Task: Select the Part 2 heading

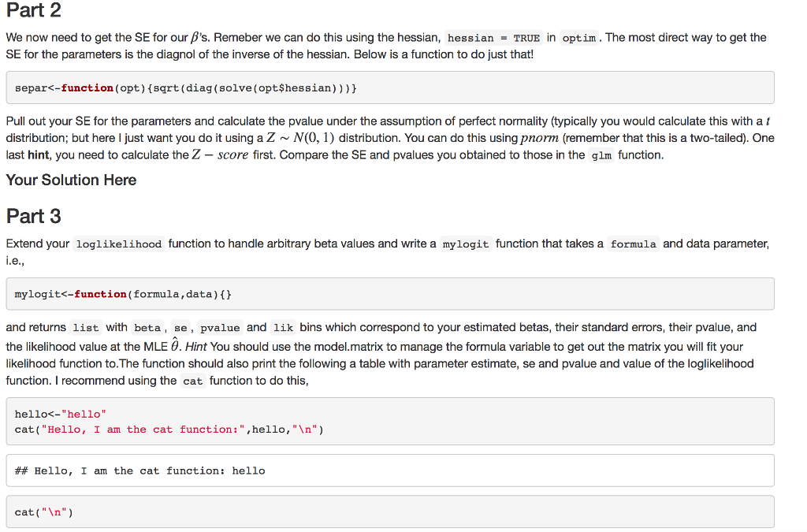Action: click(32, 11)
